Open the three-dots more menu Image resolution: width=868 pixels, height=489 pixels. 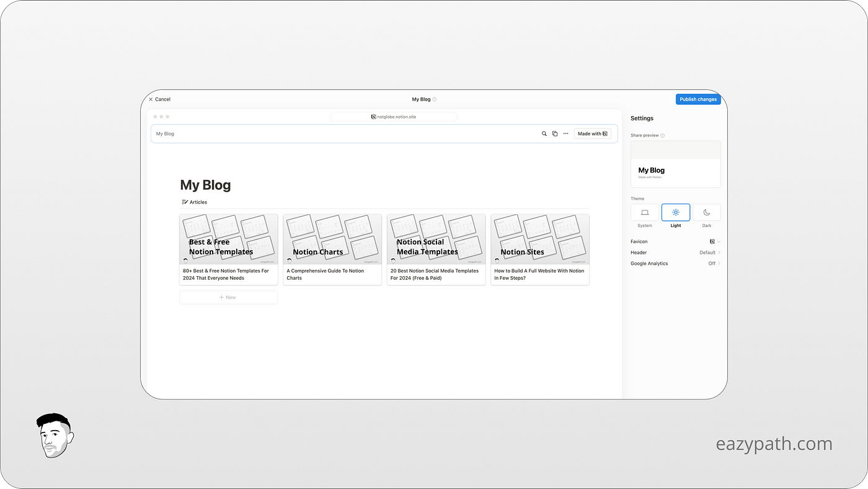click(x=565, y=133)
